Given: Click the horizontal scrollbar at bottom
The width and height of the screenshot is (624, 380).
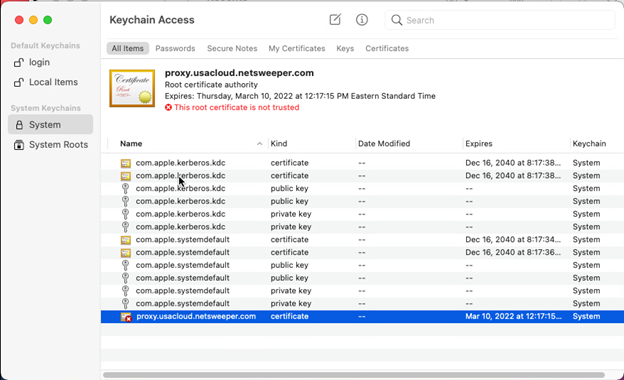Looking at the screenshot, I should click(354, 375).
